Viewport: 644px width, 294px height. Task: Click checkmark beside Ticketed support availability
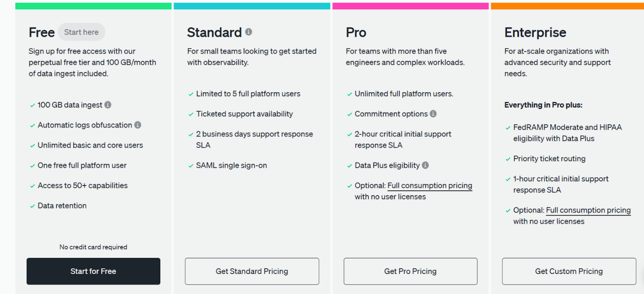(191, 114)
